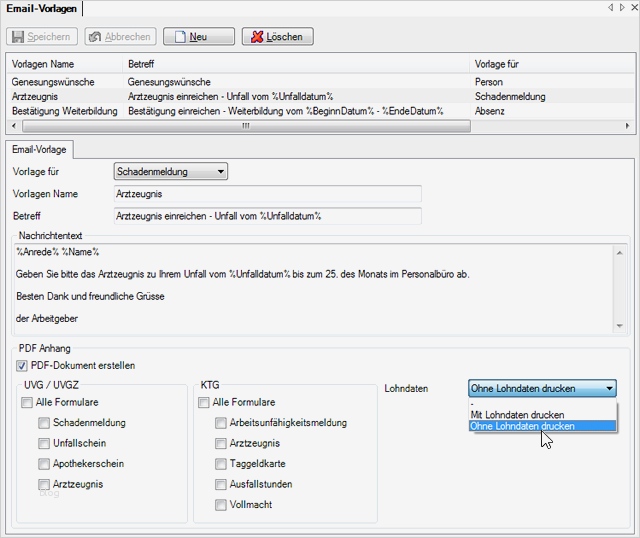The height and width of the screenshot is (538, 640).
Task: Focus the Betreff input field
Action: tap(268, 216)
